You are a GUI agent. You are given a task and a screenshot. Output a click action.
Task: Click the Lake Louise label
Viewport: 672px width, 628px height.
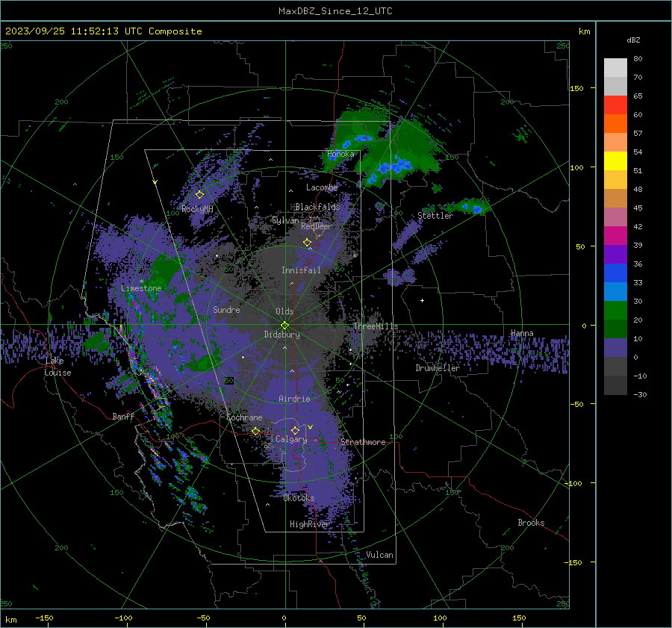(57, 367)
